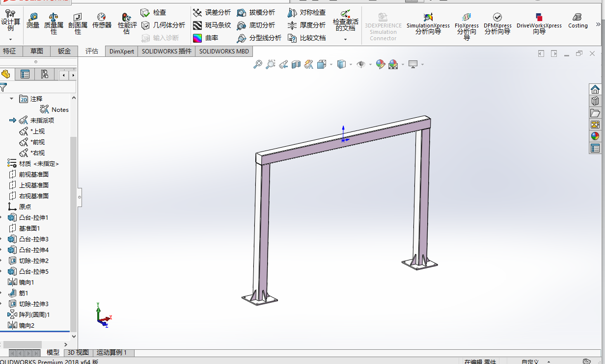Image resolution: width=605 pixels, height=364 pixels.
Task: Open 拔模分析 draft analysis
Action: coord(256,12)
